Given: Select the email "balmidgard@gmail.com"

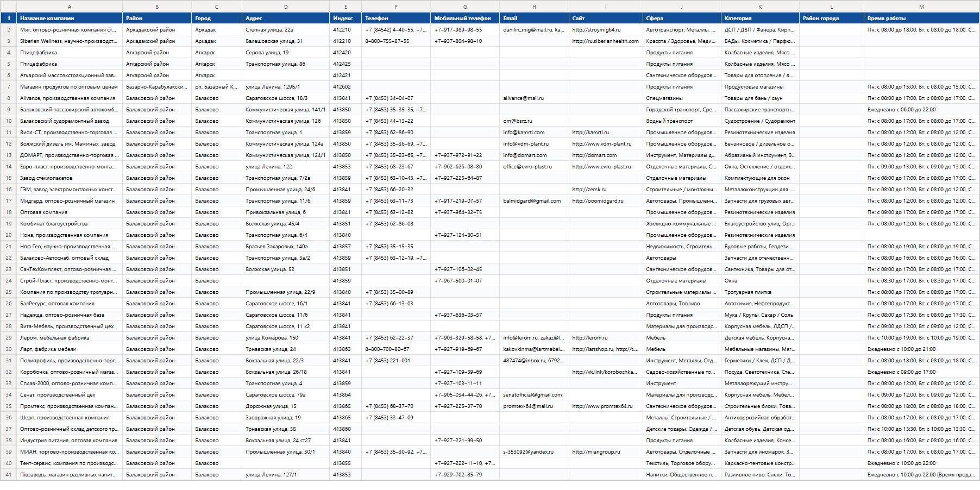Looking at the screenshot, I should (x=534, y=200).
